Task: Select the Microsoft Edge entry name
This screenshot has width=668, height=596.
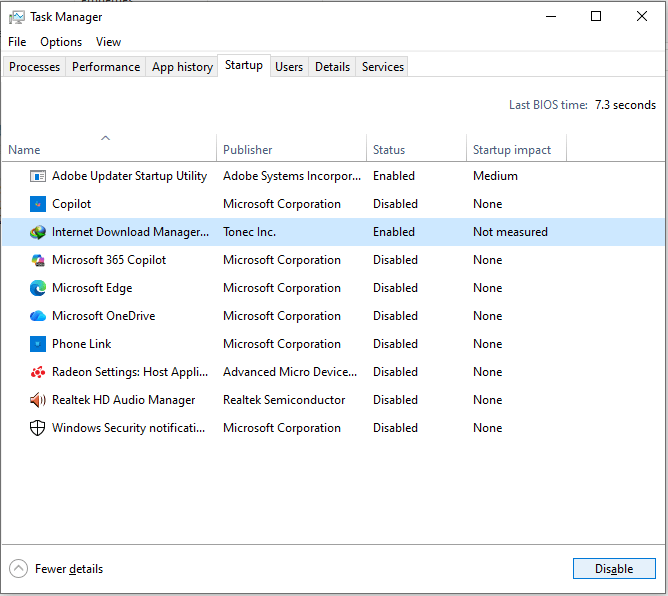Action: tap(92, 288)
